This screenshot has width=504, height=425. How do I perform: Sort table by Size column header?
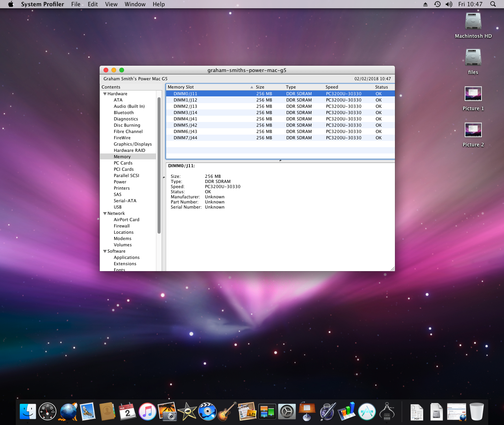coord(269,87)
